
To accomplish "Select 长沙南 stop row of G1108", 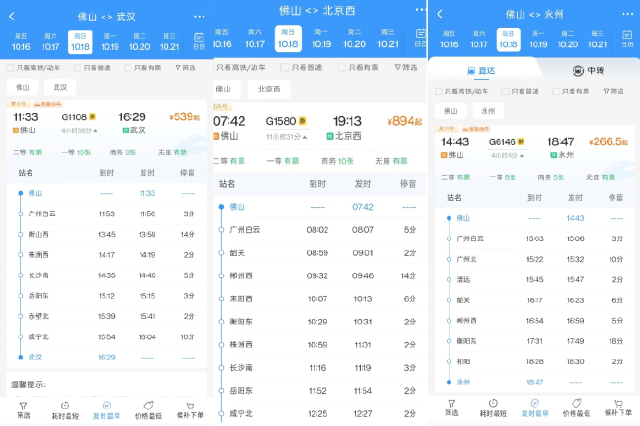I will point(107,275).
